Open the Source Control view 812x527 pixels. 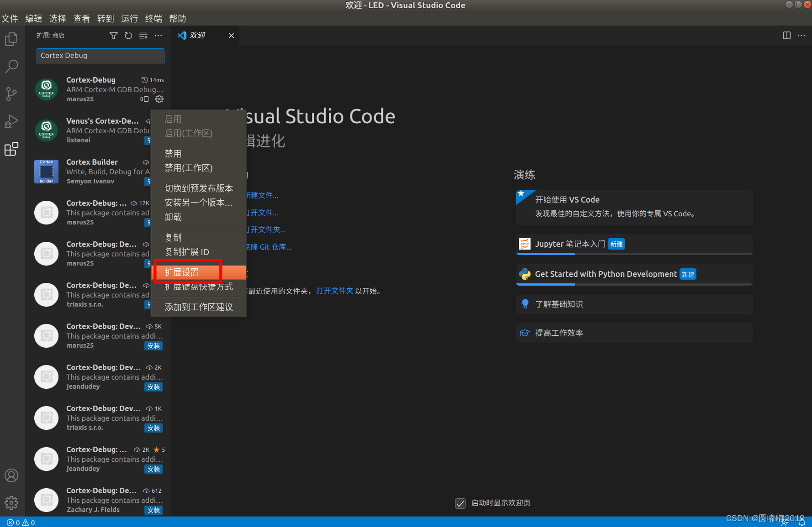11,94
